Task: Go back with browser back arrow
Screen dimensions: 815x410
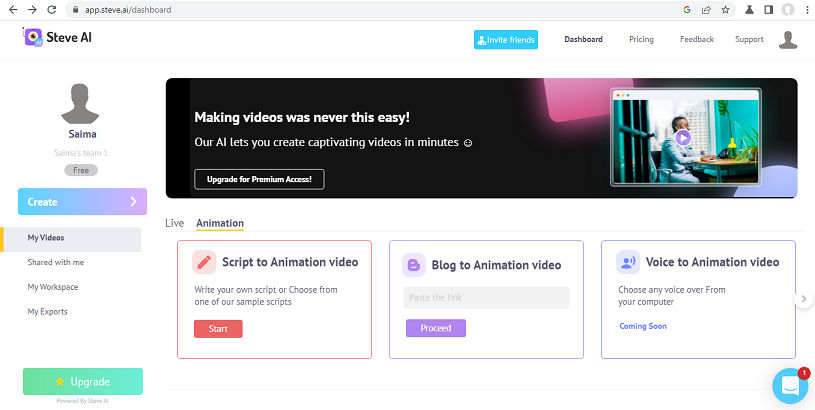Action: point(13,9)
